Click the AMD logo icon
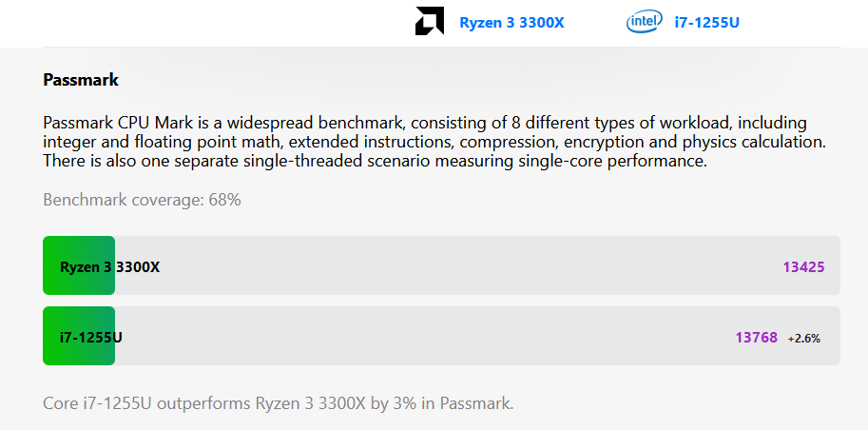Image resolution: width=868 pixels, height=430 pixels. 429,21
